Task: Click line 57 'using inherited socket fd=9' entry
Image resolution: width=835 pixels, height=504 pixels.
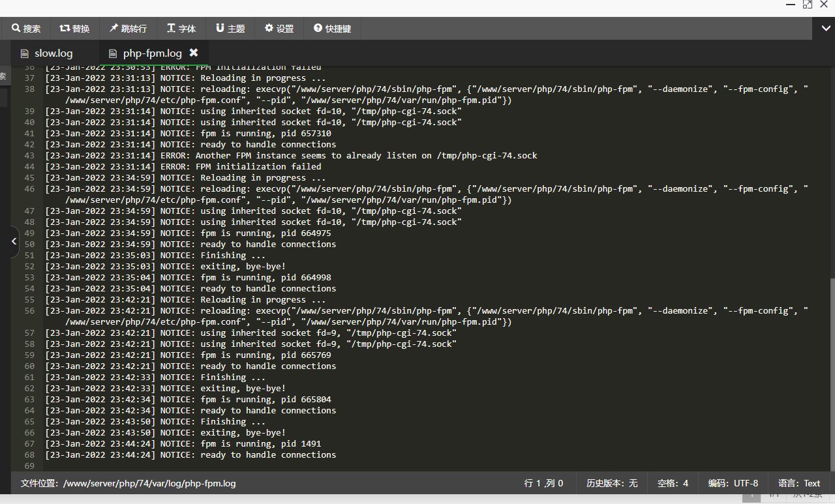Action: click(x=250, y=333)
